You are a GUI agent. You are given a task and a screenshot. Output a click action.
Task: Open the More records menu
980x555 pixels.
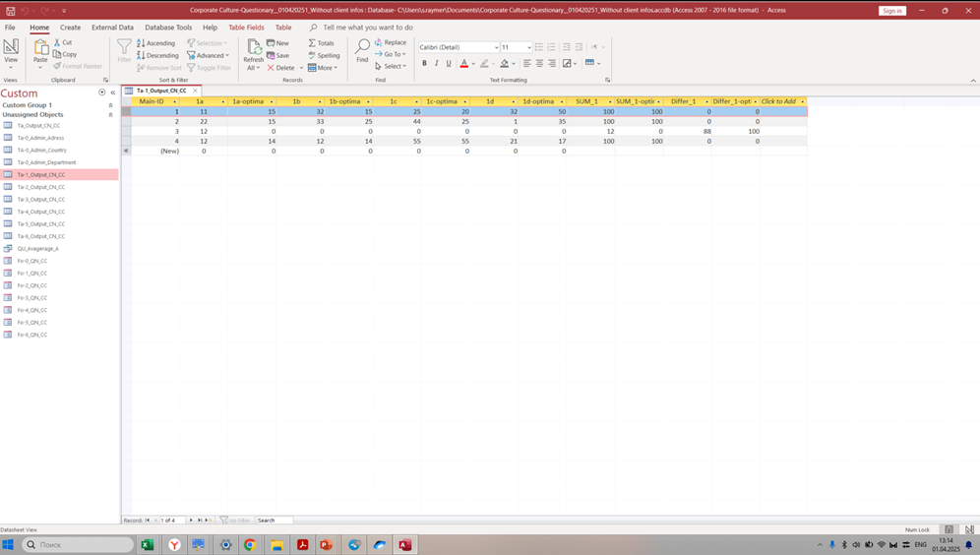tap(323, 68)
